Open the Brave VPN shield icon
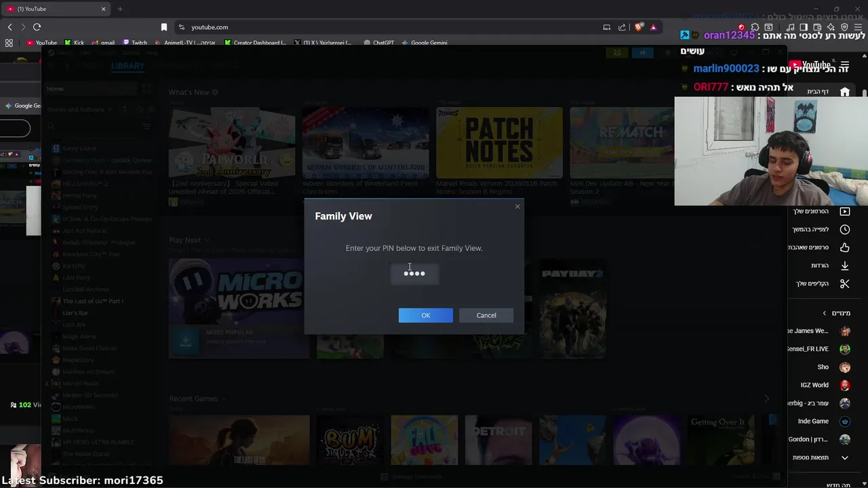 tap(844, 27)
